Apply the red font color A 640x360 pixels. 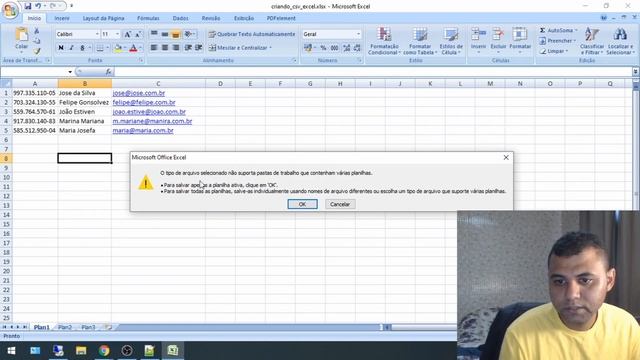pos(133,48)
